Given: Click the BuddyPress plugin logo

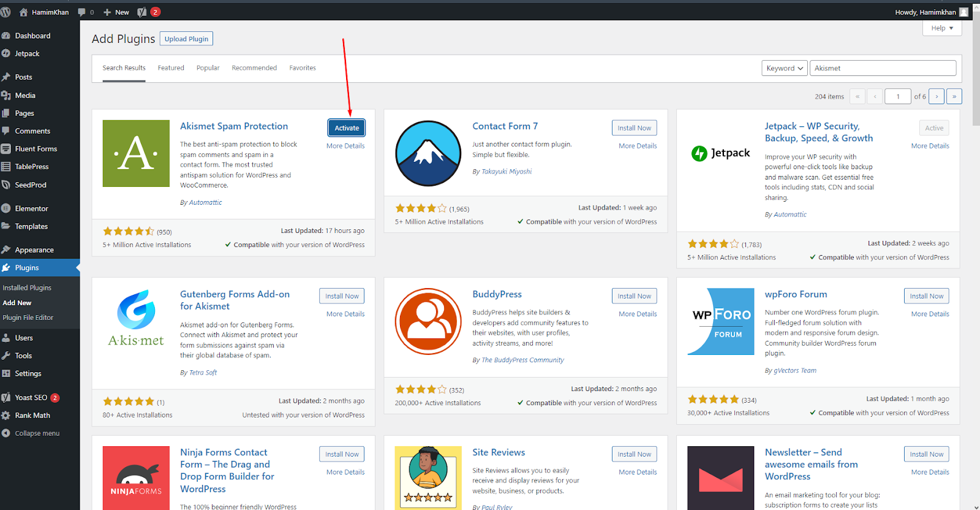Looking at the screenshot, I should 428,321.
